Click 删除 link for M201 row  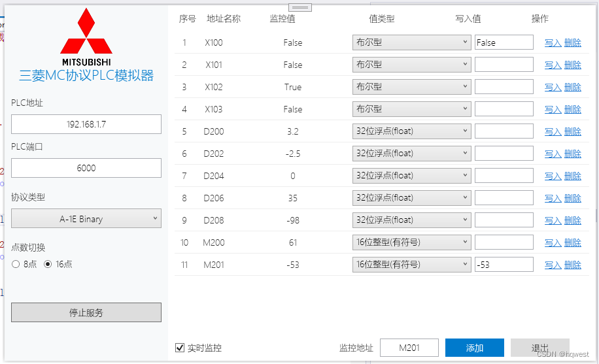(x=573, y=264)
